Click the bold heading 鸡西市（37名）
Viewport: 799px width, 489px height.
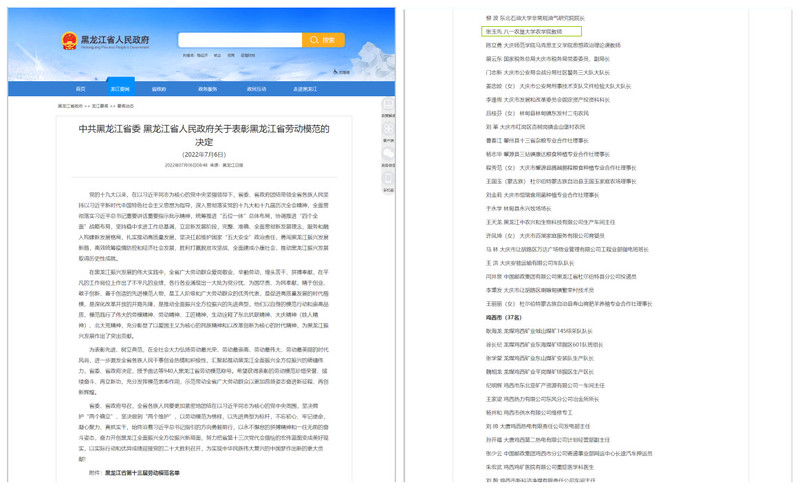(x=503, y=317)
